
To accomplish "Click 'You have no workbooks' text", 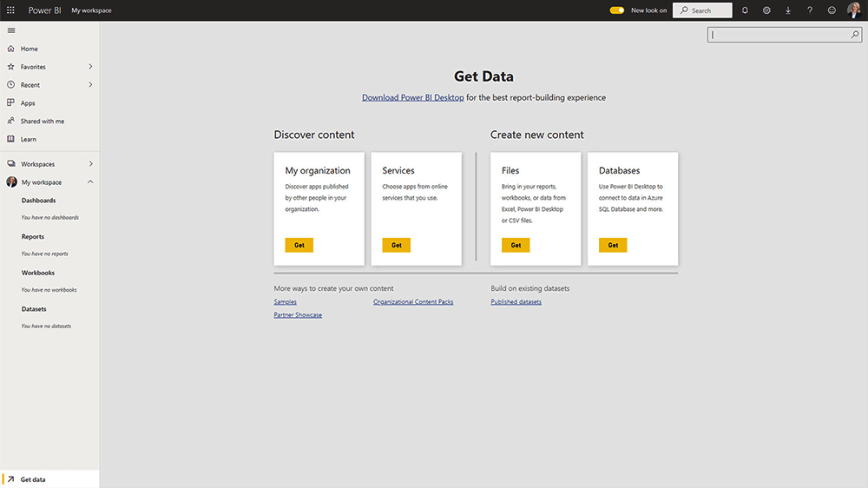I will [x=49, y=290].
